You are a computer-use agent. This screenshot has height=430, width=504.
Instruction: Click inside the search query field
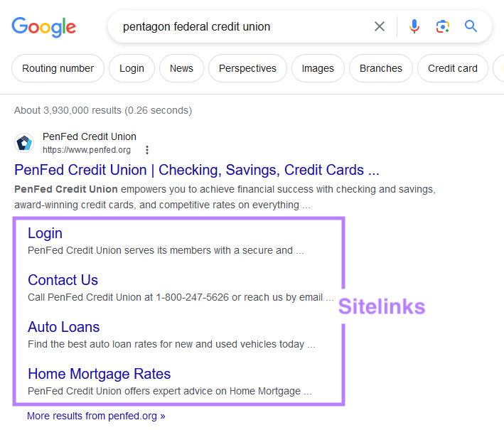click(242, 27)
